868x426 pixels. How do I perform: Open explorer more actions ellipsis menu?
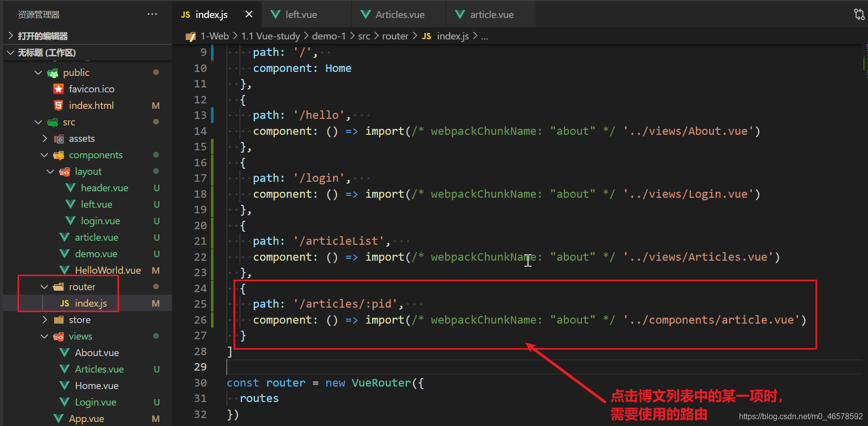coord(152,14)
